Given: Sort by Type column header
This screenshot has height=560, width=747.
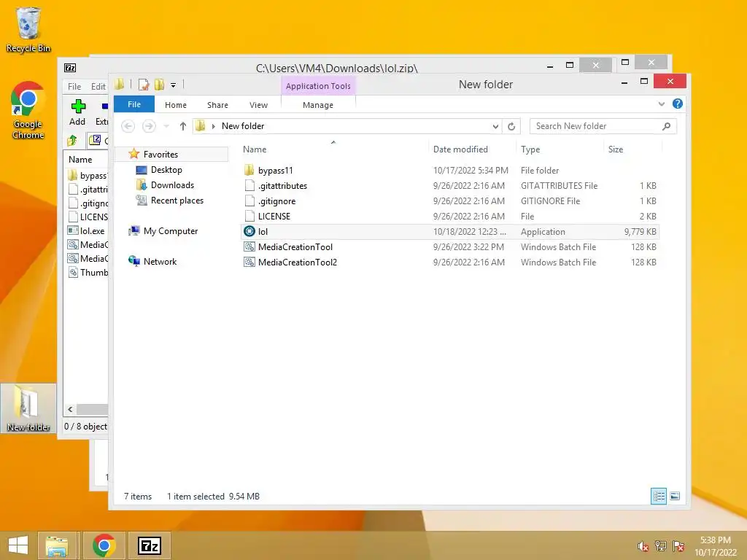Looking at the screenshot, I should pyautogui.click(x=530, y=149).
